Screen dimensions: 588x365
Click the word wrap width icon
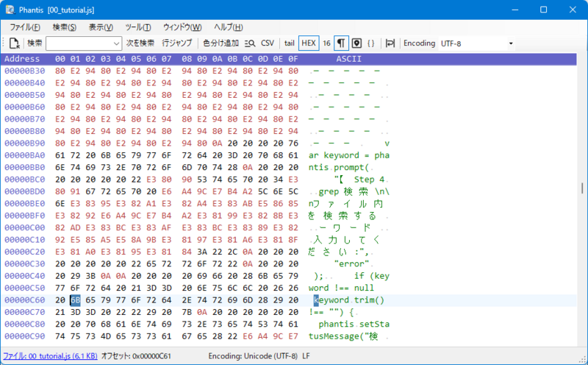pos(390,43)
